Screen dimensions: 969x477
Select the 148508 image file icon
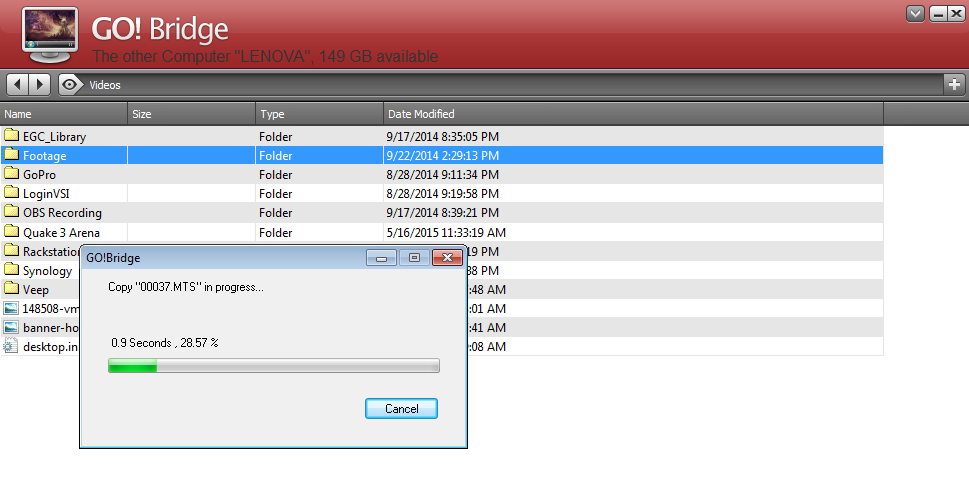point(11,308)
